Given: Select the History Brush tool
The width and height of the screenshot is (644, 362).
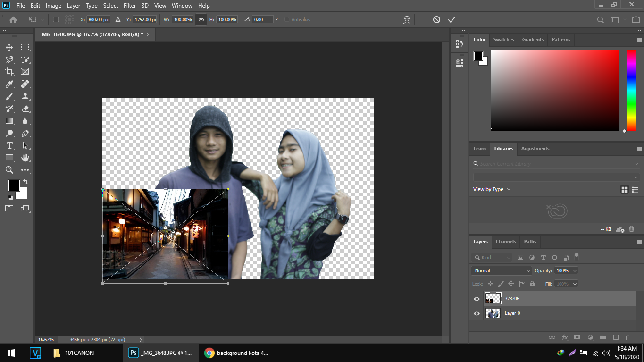Looking at the screenshot, I should tap(9, 109).
